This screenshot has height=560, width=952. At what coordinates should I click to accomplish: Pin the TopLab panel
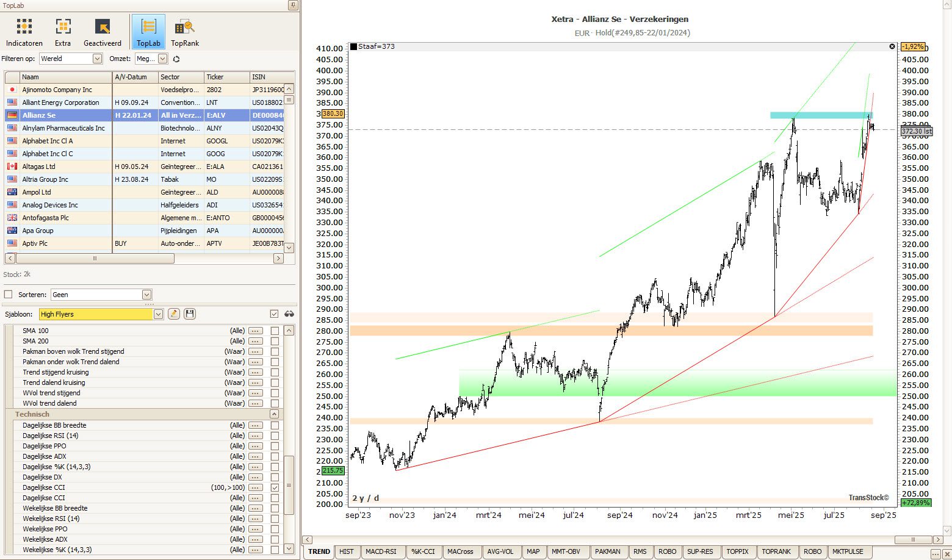click(x=293, y=5)
